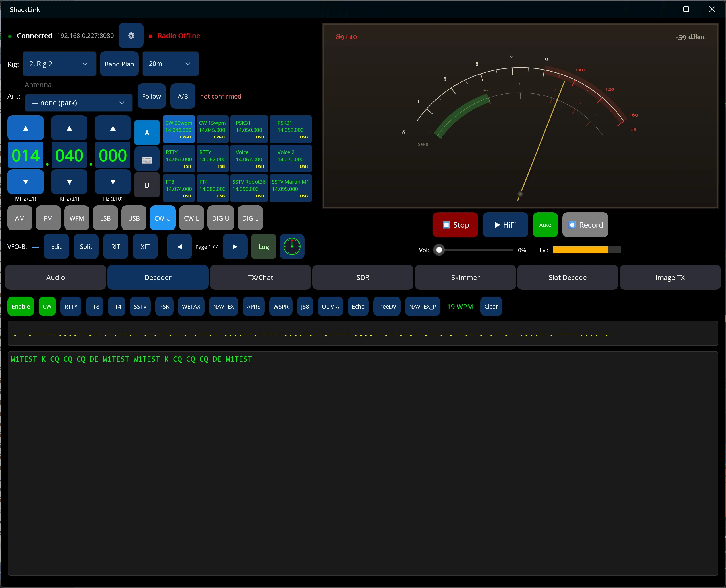Increase KHz with up arrow

tap(69, 128)
